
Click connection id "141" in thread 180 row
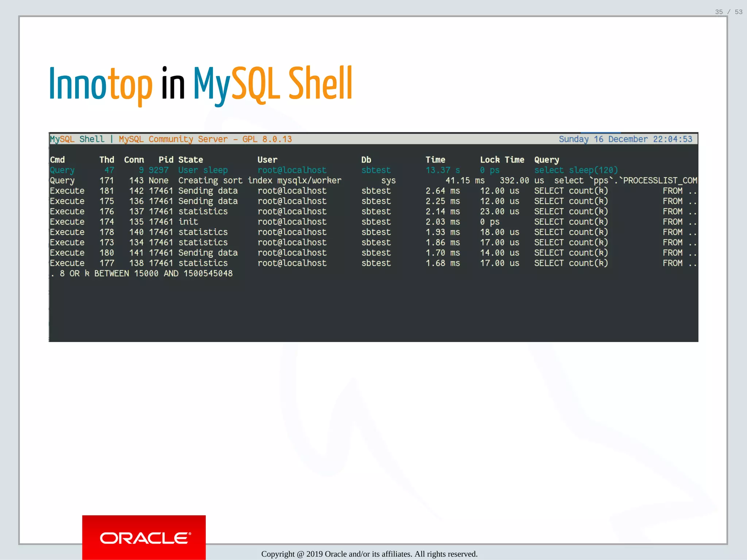click(x=136, y=253)
